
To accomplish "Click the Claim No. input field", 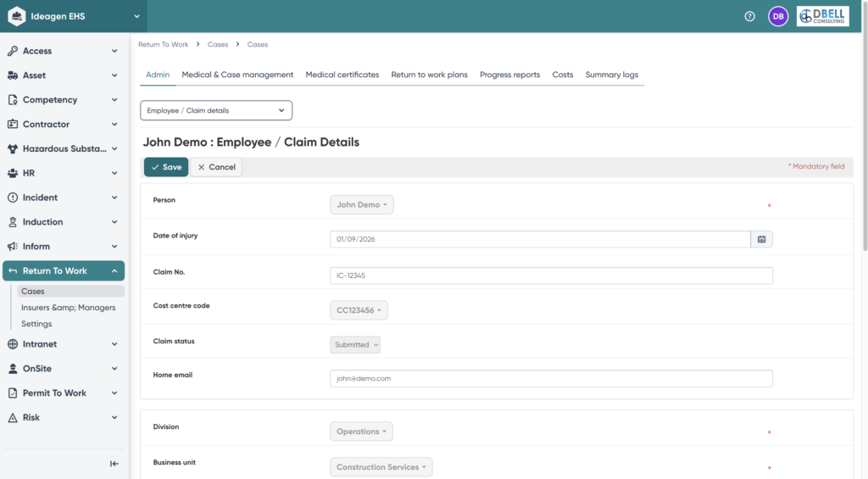I will click(x=551, y=276).
